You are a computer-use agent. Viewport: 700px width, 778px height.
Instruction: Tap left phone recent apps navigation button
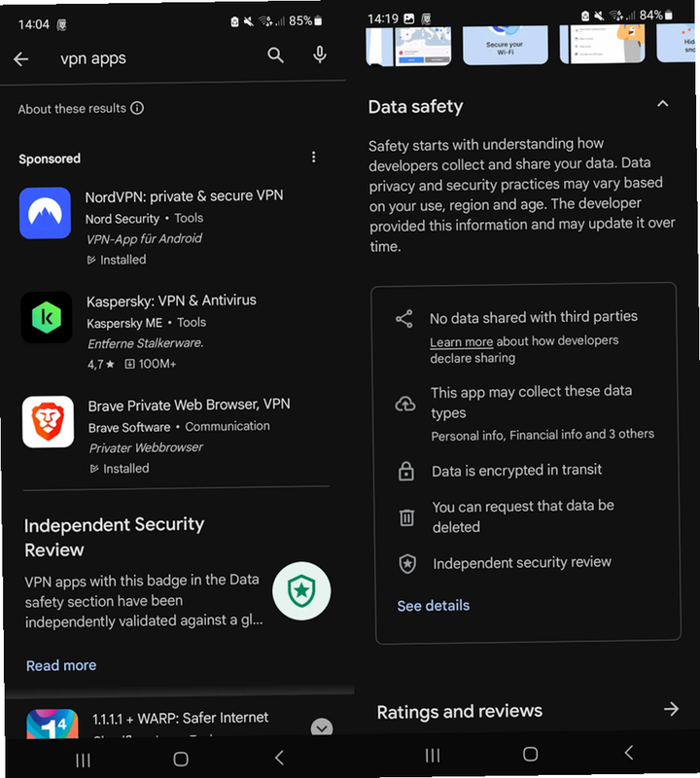[x=83, y=760]
